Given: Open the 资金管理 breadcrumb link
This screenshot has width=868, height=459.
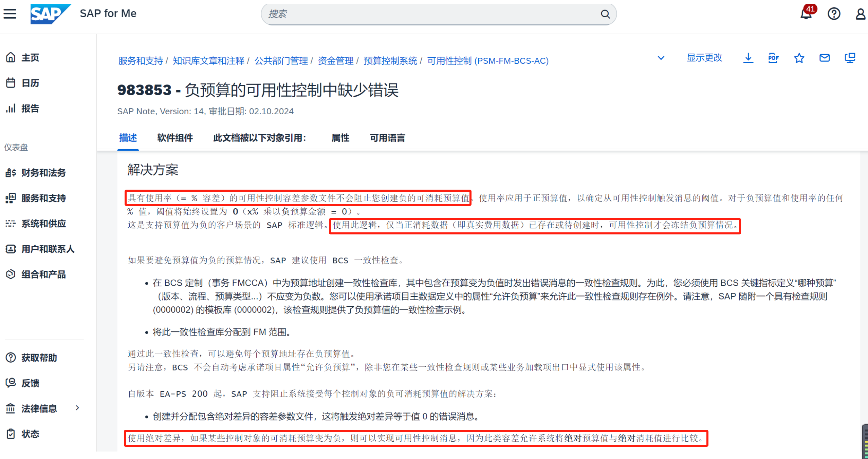Looking at the screenshot, I should [x=335, y=61].
